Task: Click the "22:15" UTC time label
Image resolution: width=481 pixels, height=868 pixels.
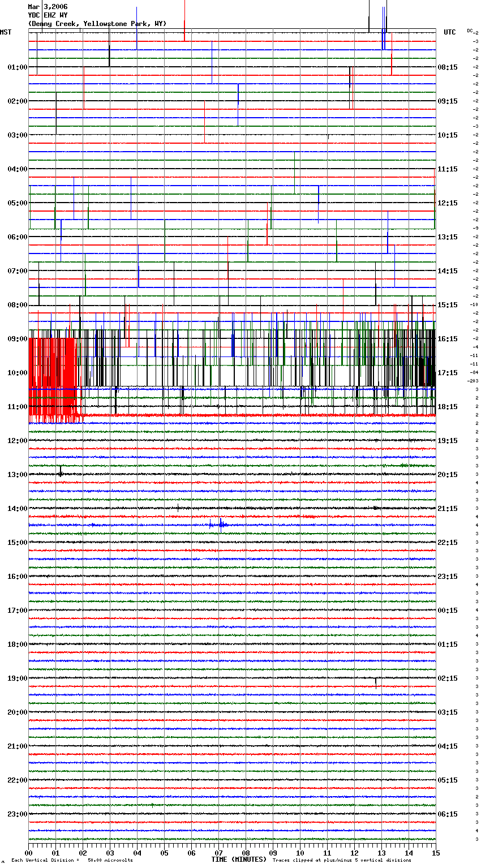Action: point(448,543)
